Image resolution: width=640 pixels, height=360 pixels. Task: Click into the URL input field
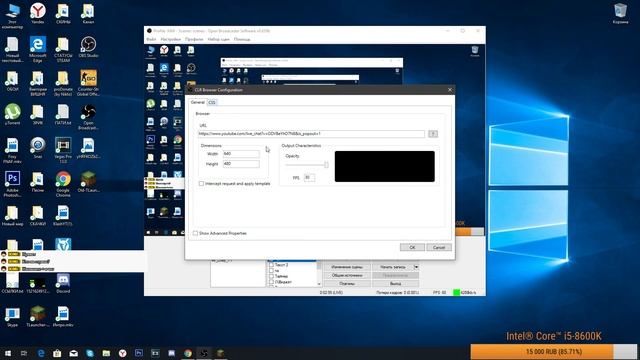click(x=311, y=134)
